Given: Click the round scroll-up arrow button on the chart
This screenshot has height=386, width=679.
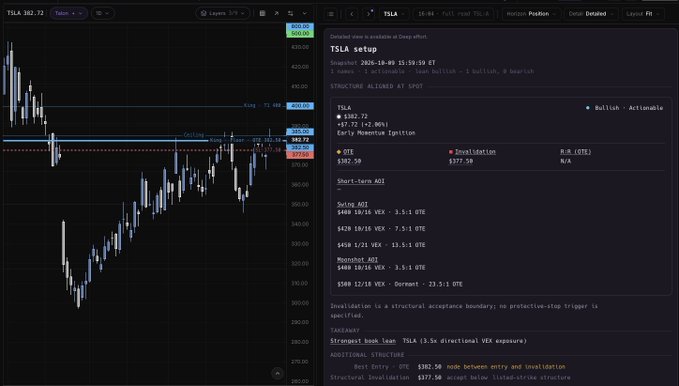Looking at the screenshot, I should [278, 373].
